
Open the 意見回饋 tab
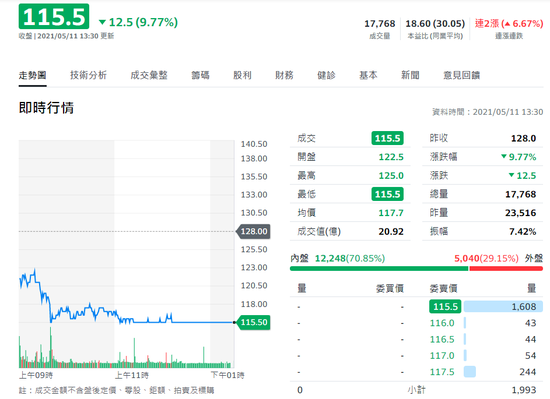[x=462, y=75]
